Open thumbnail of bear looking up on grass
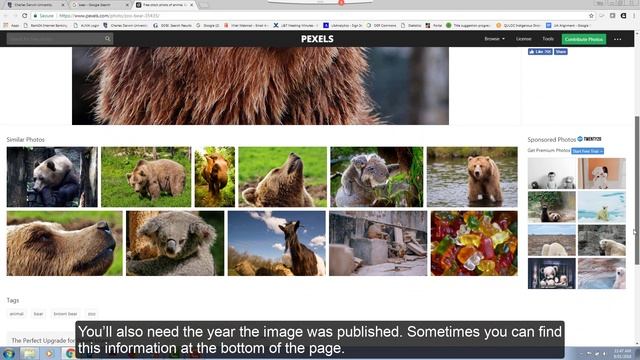640x360 pixels. click(282, 177)
